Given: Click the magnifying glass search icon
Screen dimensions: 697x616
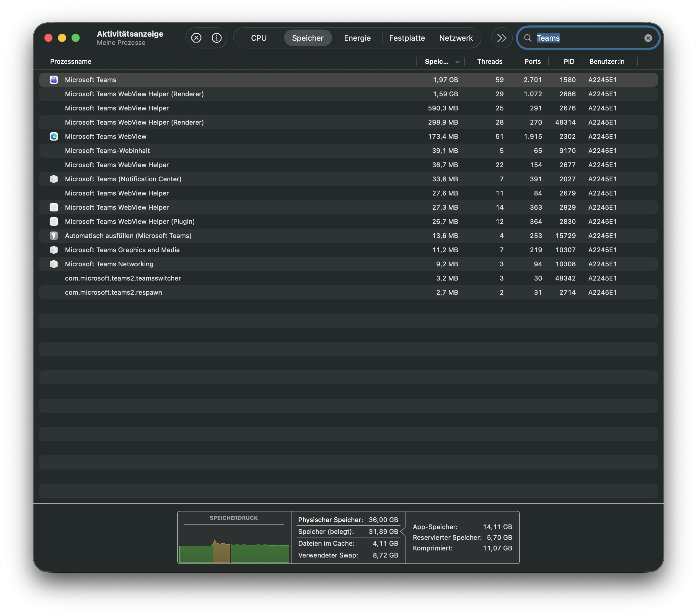Looking at the screenshot, I should 527,38.
